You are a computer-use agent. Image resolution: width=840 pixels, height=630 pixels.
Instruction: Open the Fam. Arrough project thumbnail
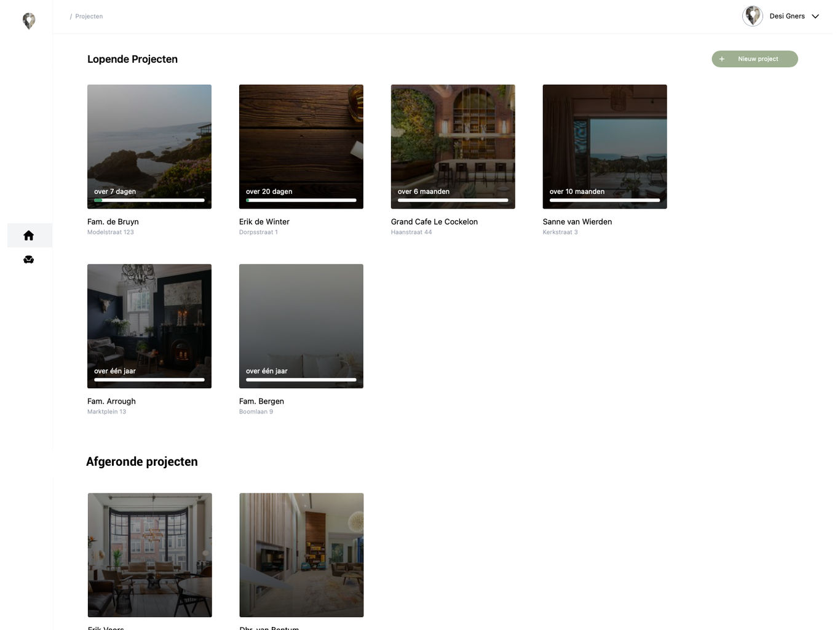point(149,326)
